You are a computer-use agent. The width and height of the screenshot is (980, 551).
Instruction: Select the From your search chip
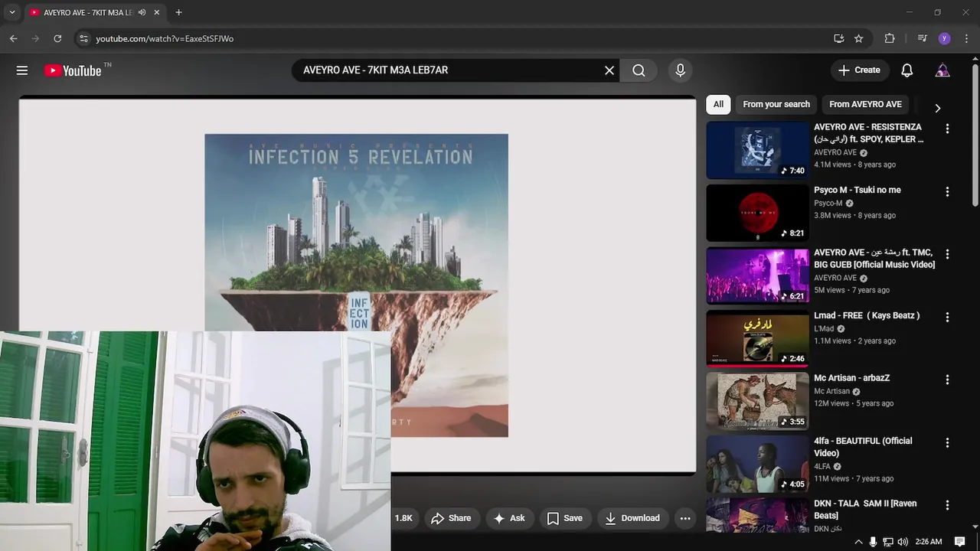pyautogui.click(x=776, y=104)
